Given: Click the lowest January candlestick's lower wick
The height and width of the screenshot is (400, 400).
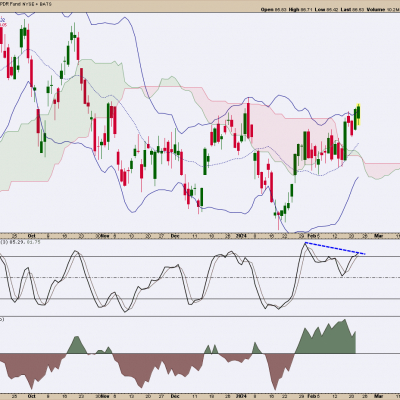Looking at the screenshot, I should tap(278, 224).
